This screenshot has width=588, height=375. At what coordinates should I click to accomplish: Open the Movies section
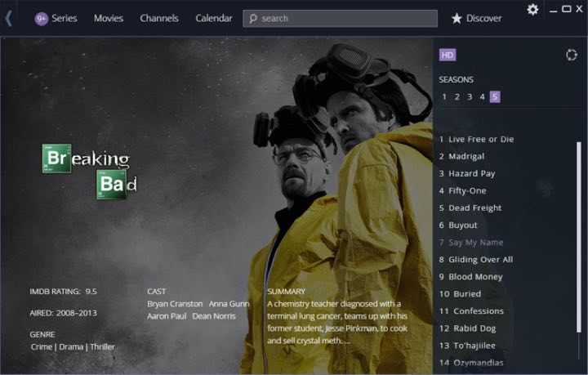pos(109,18)
